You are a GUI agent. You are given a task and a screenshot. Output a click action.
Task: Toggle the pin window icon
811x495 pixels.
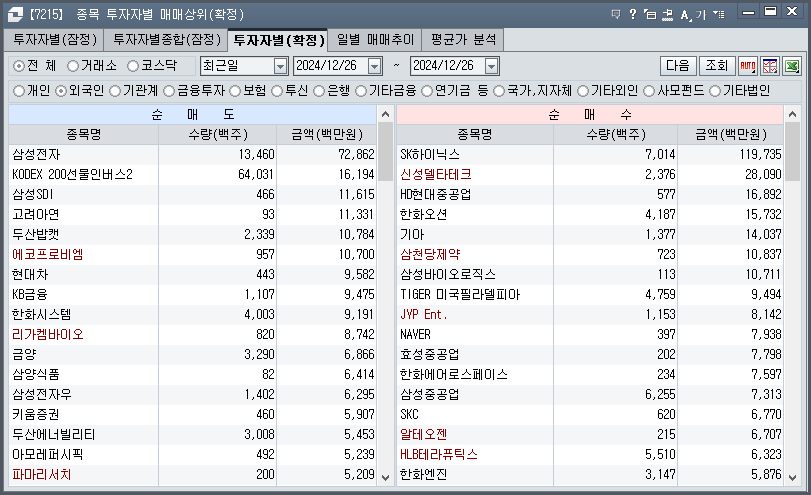coord(668,14)
